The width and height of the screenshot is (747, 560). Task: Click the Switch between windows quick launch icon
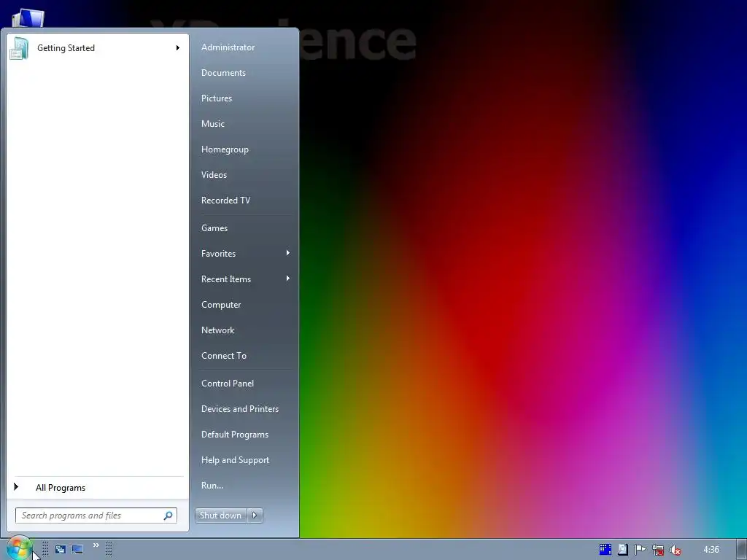point(60,549)
